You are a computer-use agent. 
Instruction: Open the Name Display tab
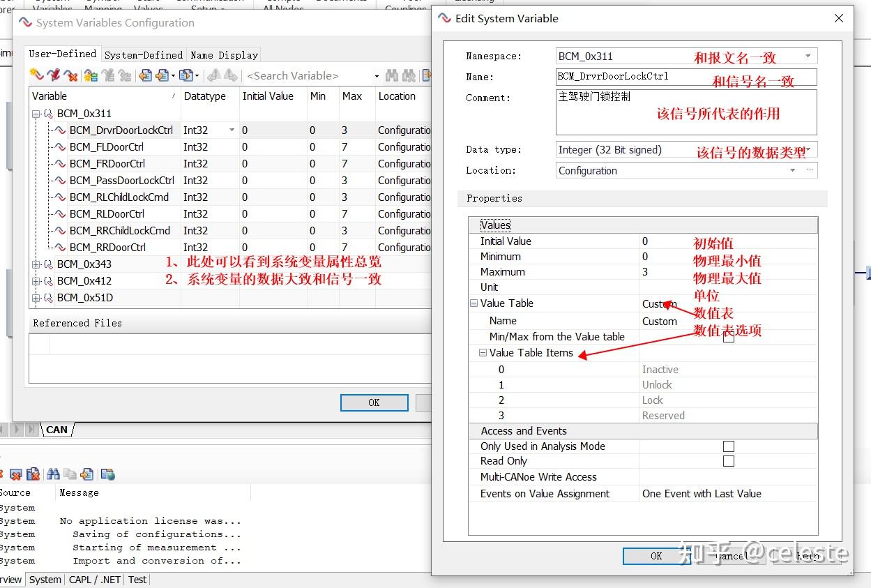pos(225,55)
